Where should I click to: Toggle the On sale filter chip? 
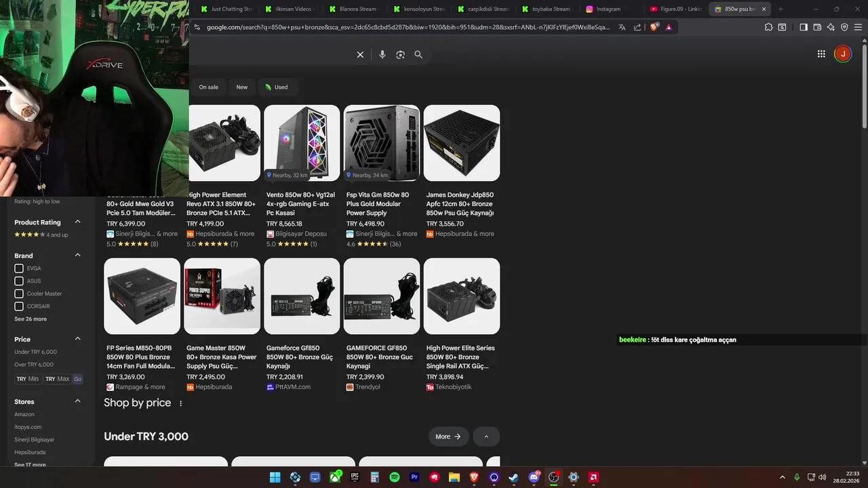209,87
